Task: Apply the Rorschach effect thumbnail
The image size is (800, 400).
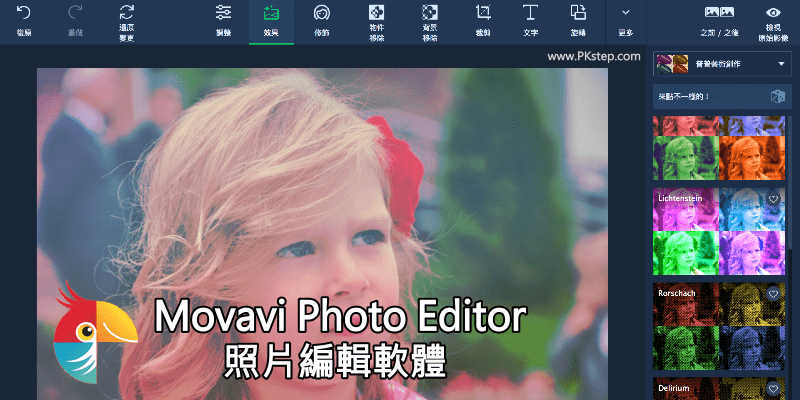Action: click(719, 326)
